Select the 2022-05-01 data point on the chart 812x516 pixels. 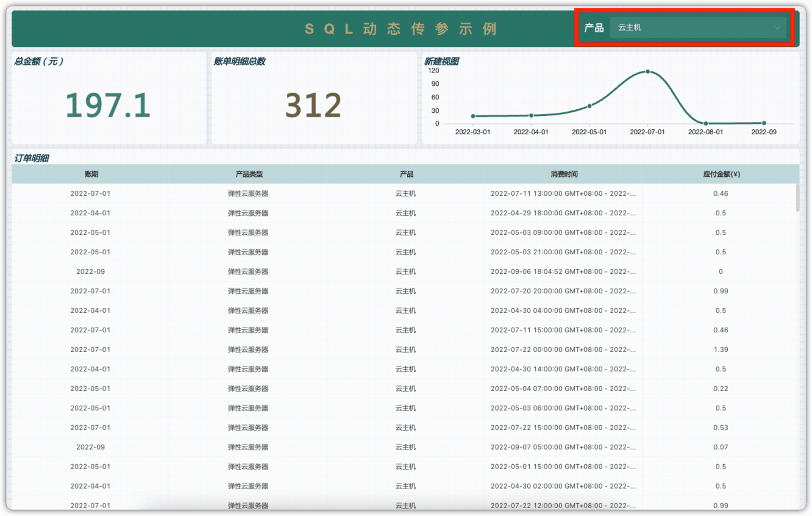point(589,106)
